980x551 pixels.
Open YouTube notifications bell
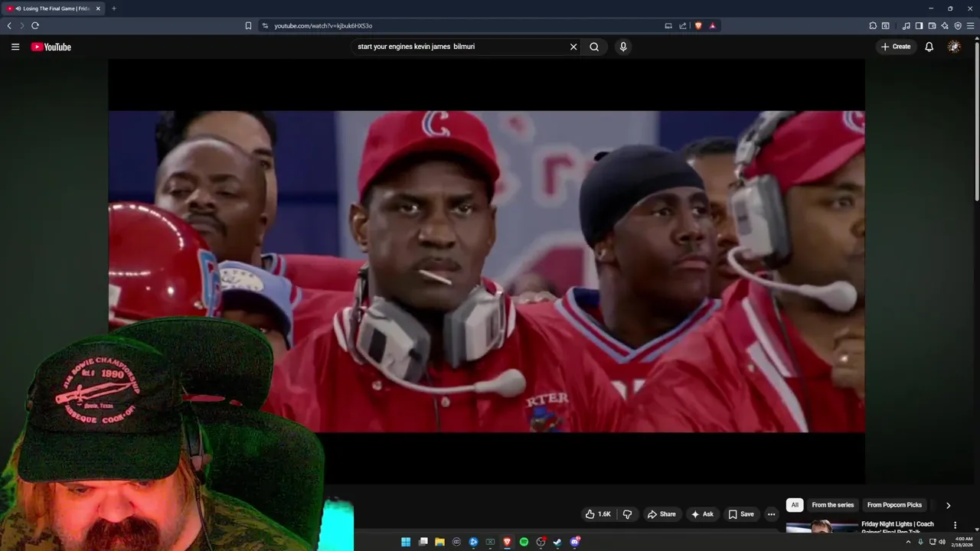929,47
